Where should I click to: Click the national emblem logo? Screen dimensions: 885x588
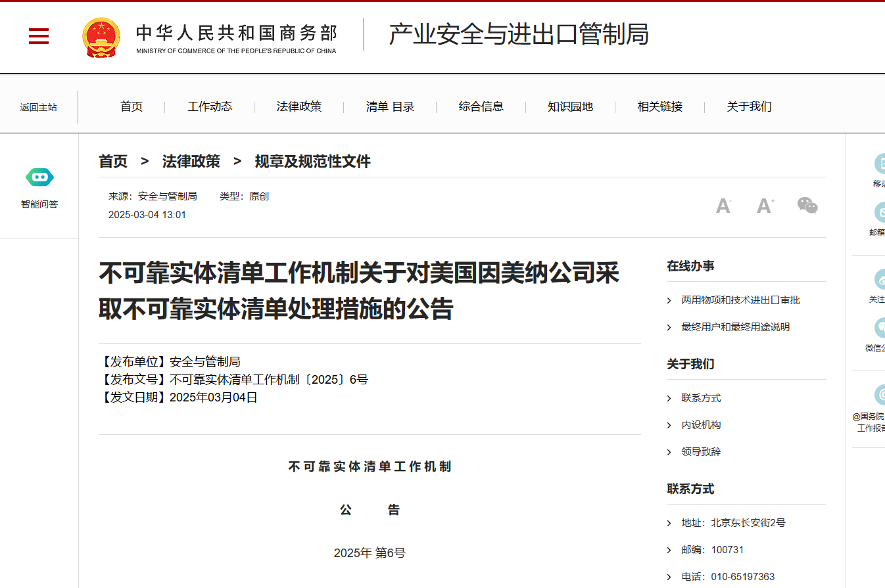(x=101, y=37)
